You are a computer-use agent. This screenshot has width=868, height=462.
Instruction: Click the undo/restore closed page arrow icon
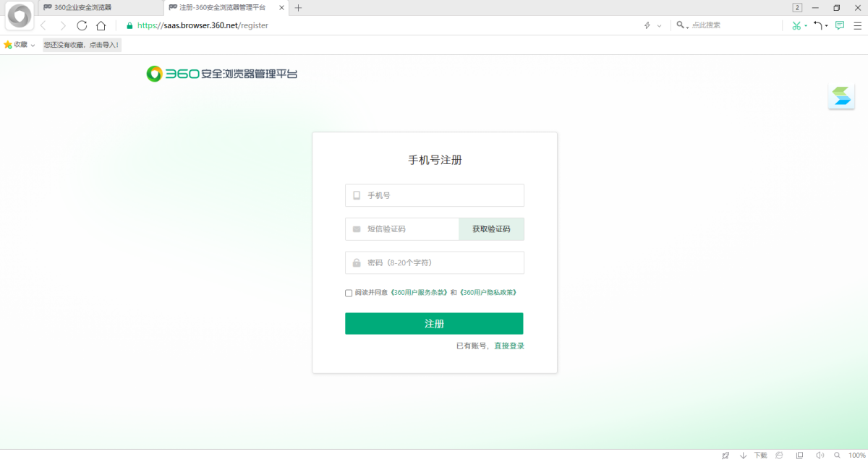click(x=818, y=25)
